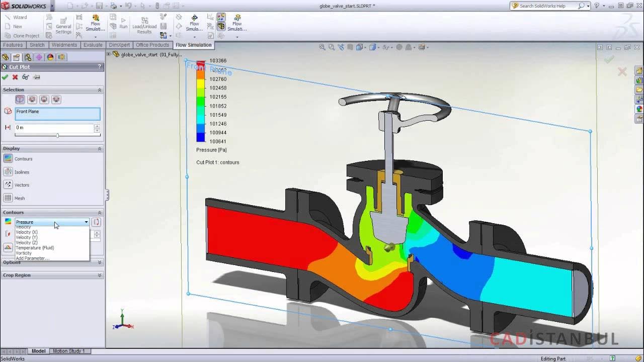The height and width of the screenshot is (362, 644).
Task: Choose Vorticity from parameter list
Action: click(24, 253)
